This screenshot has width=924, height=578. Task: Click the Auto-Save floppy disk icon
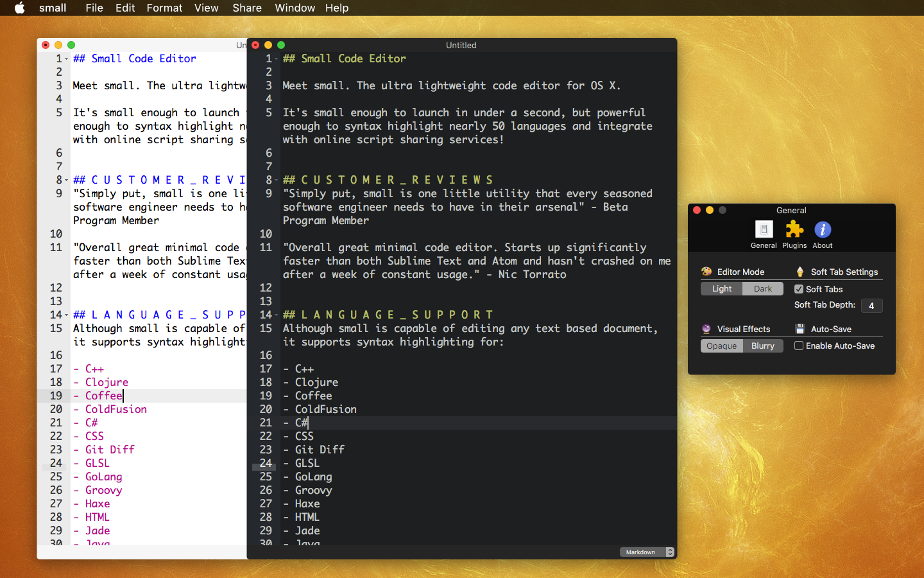(x=800, y=329)
